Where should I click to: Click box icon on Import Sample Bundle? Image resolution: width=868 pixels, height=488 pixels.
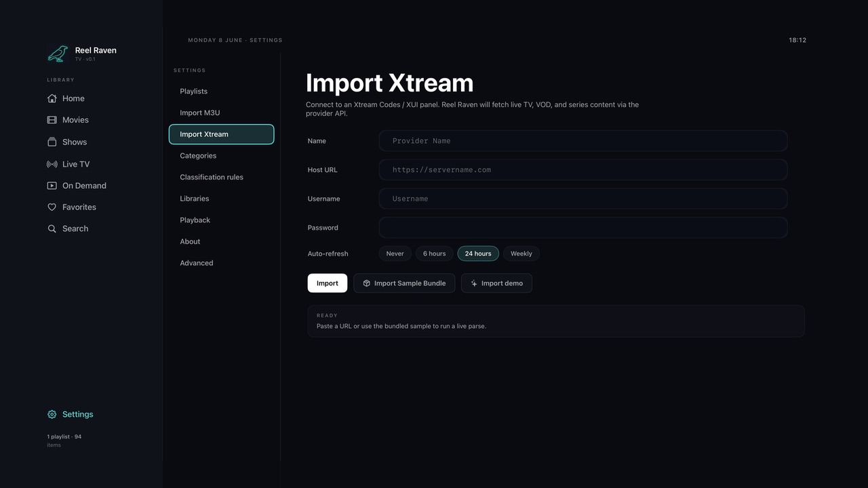366,283
